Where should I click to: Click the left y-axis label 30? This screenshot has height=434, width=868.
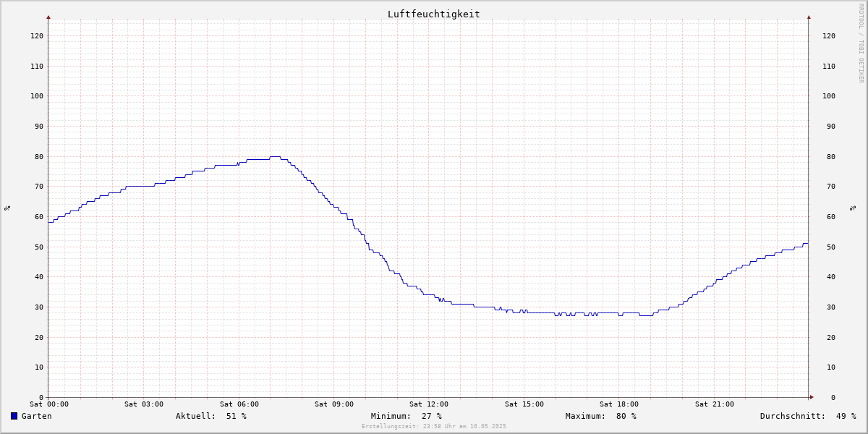(39, 307)
